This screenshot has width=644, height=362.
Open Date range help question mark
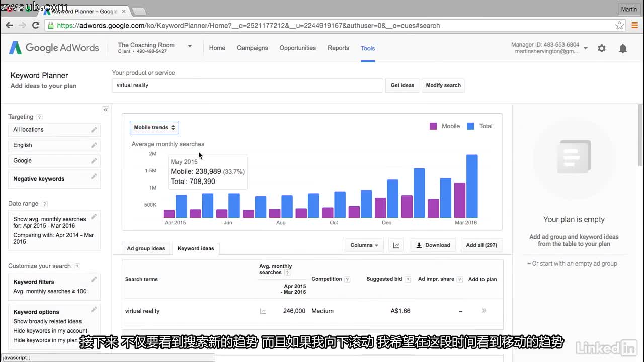(45, 204)
